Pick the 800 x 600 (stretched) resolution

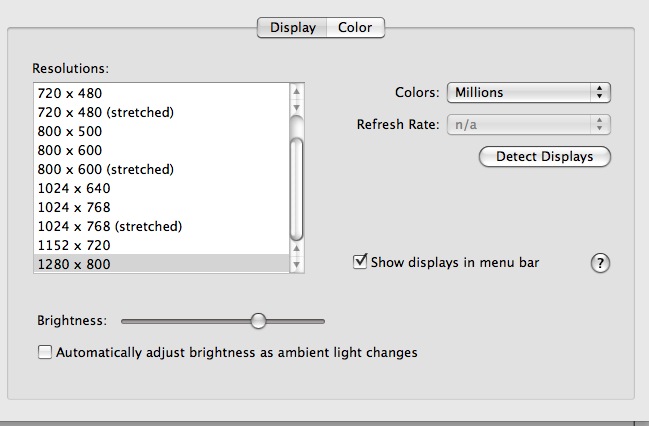162,169
